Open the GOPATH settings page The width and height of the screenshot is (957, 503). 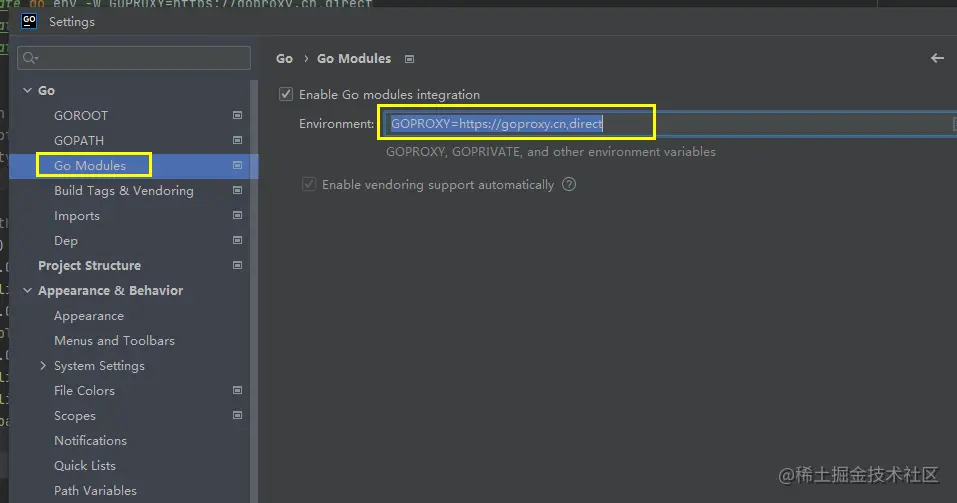coord(79,140)
